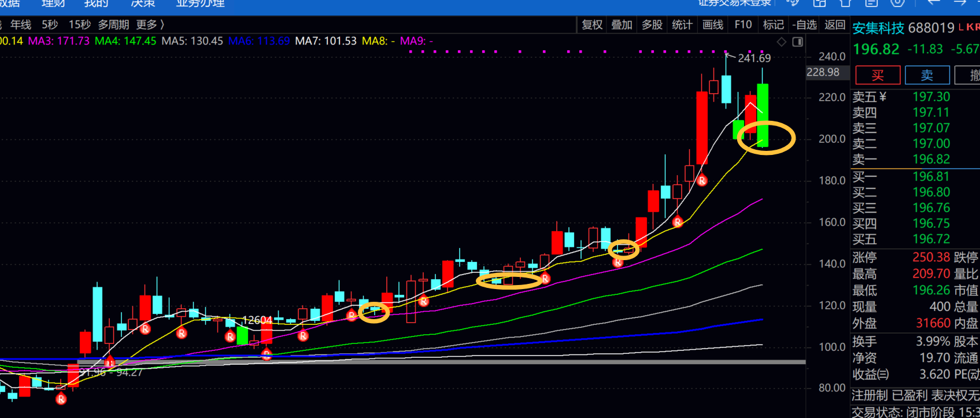980x418 pixels.
Task: Click the R marker below the 180 candle
Action: pyautogui.click(x=701, y=181)
